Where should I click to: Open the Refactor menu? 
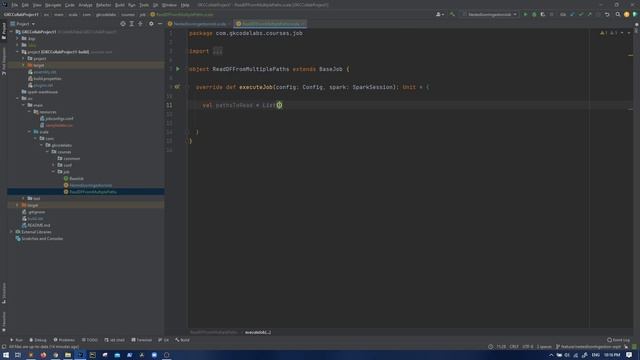(104, 5)
